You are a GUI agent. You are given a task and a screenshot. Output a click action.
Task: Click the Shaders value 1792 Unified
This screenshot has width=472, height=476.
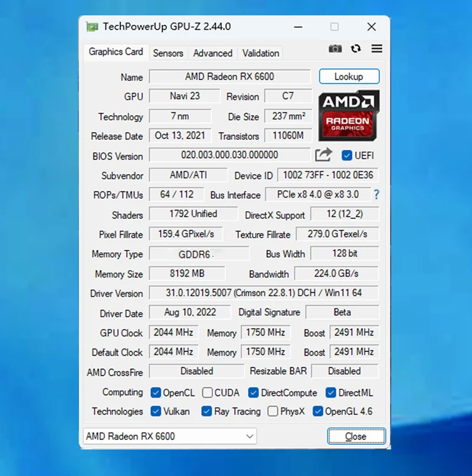pos(193,214)
